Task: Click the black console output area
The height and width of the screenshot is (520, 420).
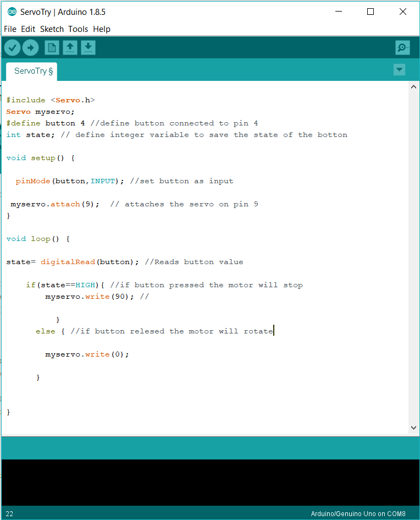Action: click(x=210, y=483)
